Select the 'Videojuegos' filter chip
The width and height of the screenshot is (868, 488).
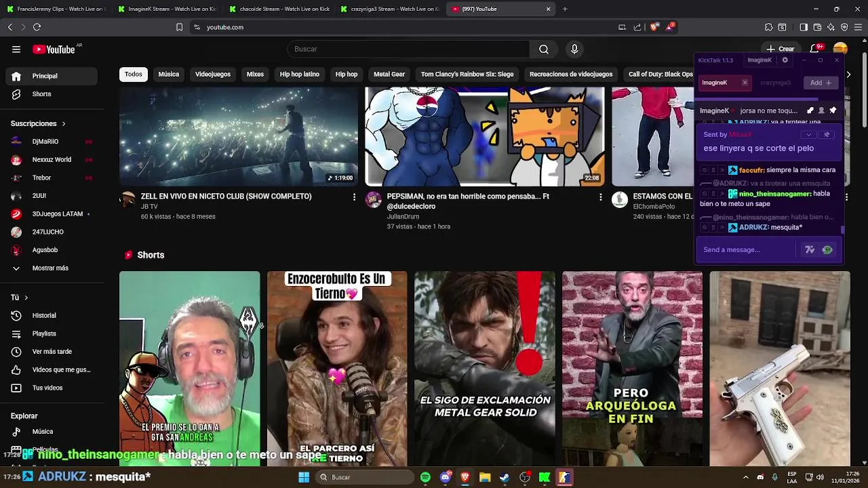point(213,74)
